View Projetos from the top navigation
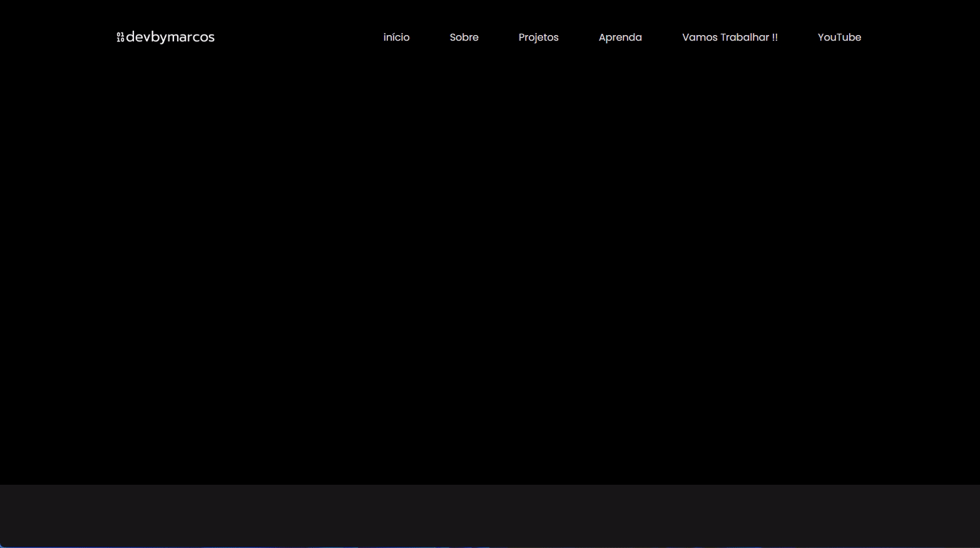 (538, 38)
